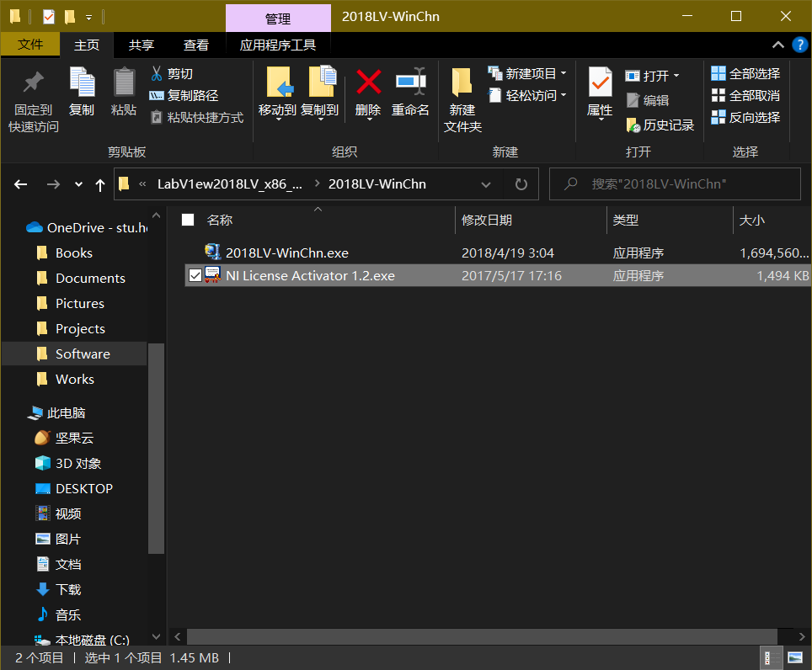Open Properties (属性) icon
This screenshot has height=670, width=812.
600,82
